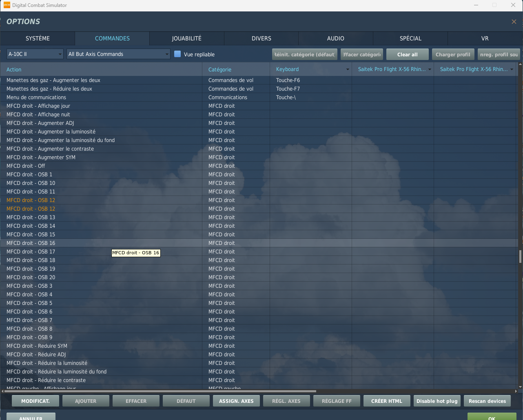Click the Communications category cell
Screen dimensions: 523x420
click(236, 97)
